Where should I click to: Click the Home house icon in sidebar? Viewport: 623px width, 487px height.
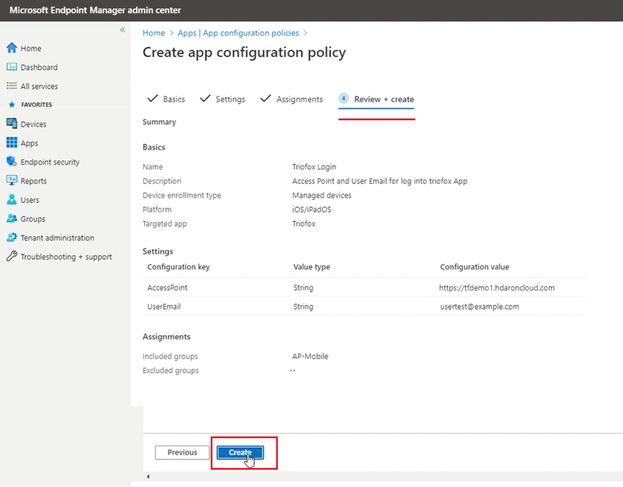12,48
